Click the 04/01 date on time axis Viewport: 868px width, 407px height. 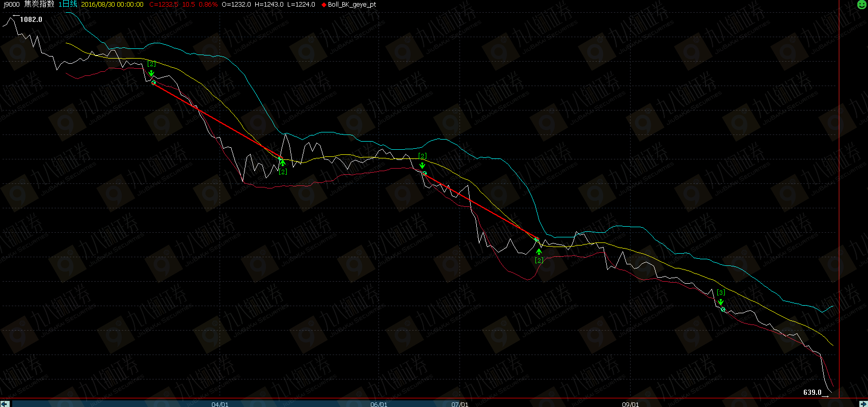220,404
